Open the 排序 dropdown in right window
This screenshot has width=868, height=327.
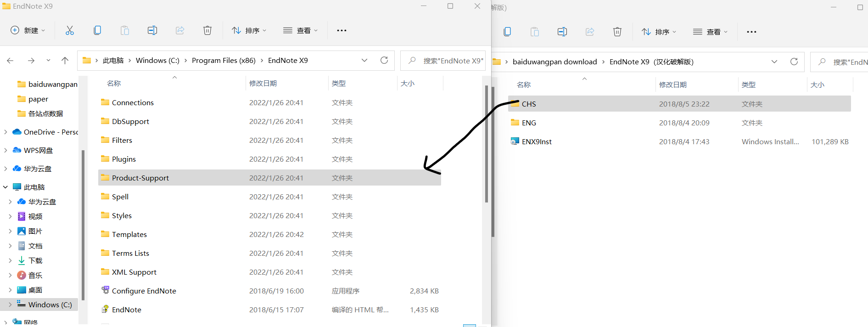pyautogui.click(x=659, y=32)
